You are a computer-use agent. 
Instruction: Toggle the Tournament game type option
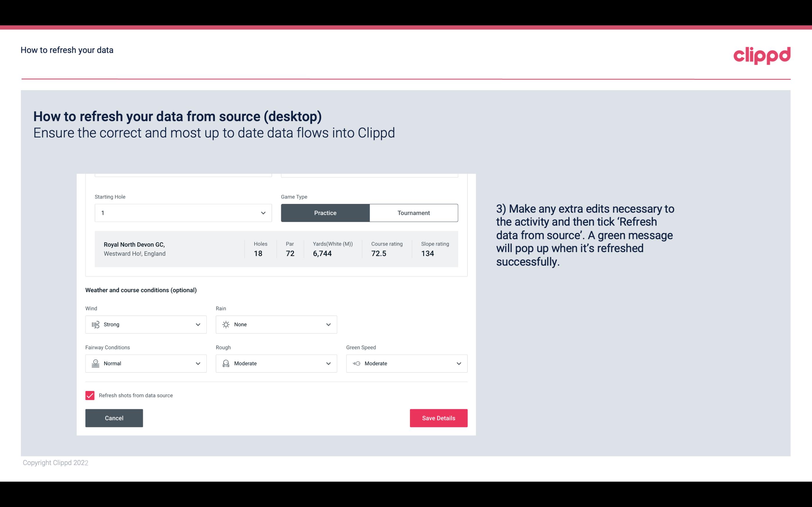click(x=413, y=213)
